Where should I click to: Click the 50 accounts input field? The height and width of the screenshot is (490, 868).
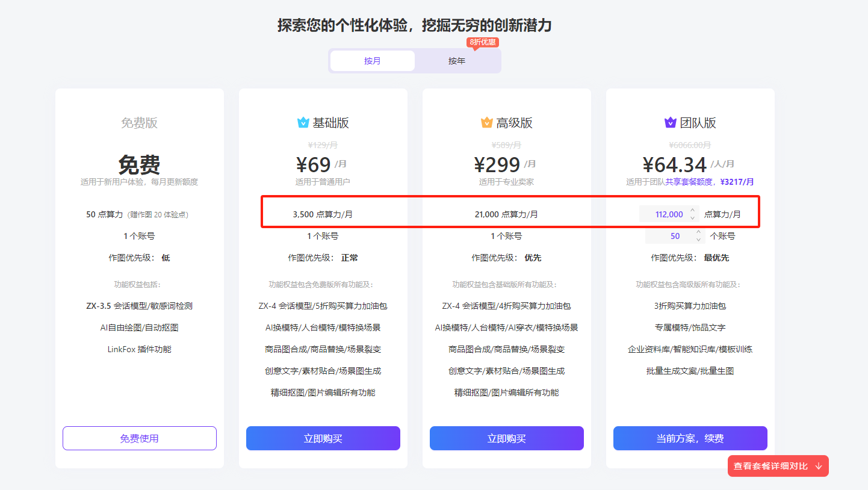674,235
